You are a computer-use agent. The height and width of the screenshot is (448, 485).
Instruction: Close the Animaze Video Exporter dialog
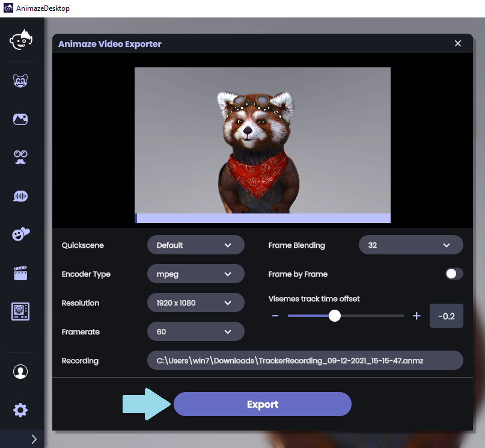click(x=458, y=43)
